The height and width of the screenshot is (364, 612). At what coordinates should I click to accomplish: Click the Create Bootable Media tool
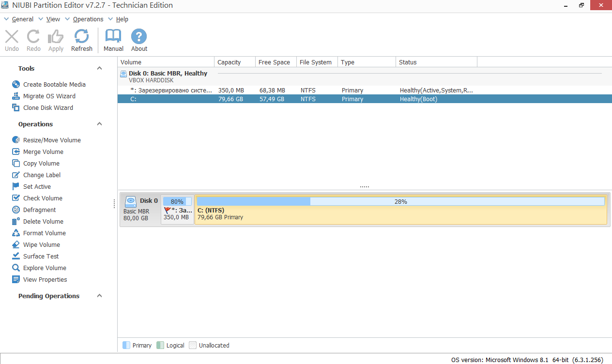tap(54, 84)
